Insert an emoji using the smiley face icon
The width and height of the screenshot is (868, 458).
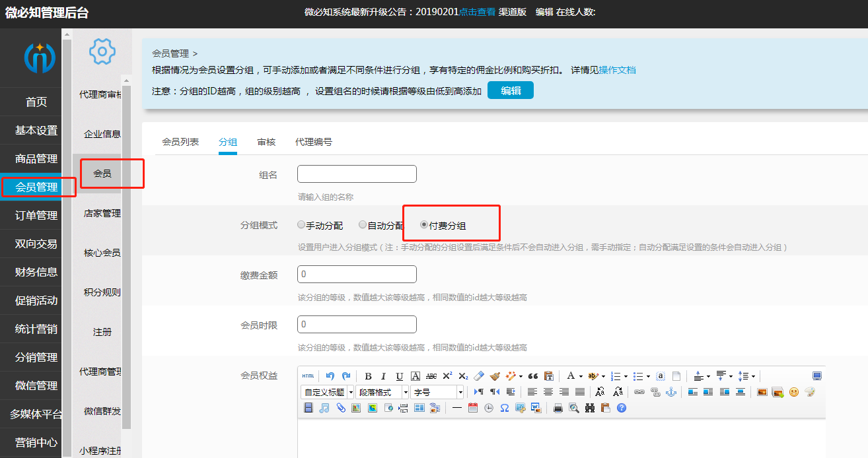click(793, 391)
